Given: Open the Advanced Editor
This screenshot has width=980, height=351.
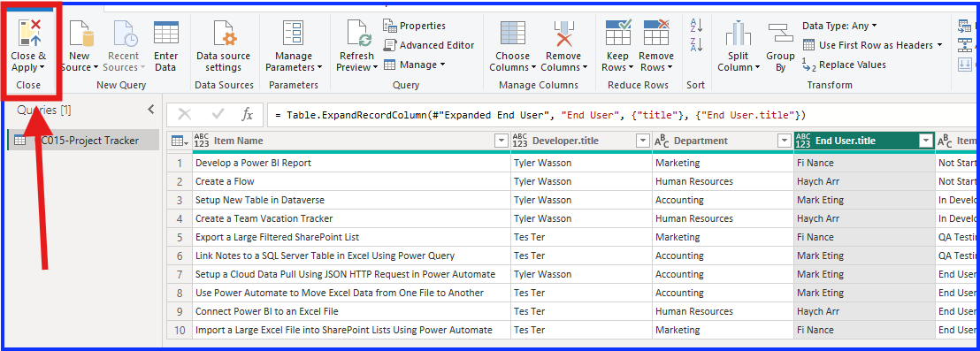Looking at the screenshot, I should click(x=429, y=45).
